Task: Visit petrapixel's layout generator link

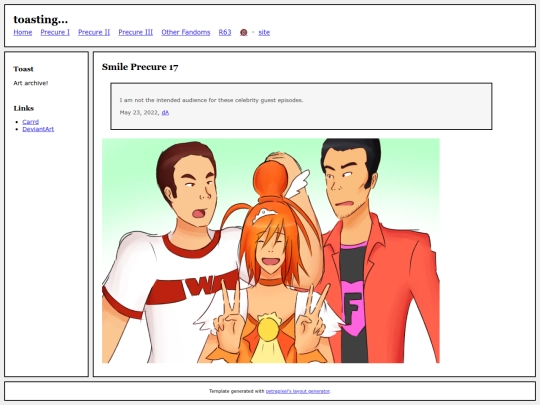Action: tap(298, 391)
